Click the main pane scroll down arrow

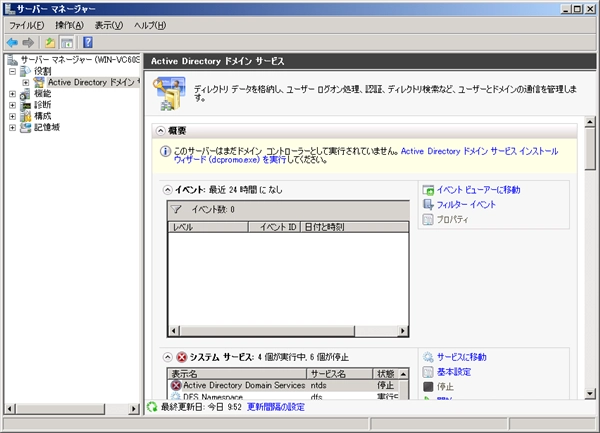[590, 394]
